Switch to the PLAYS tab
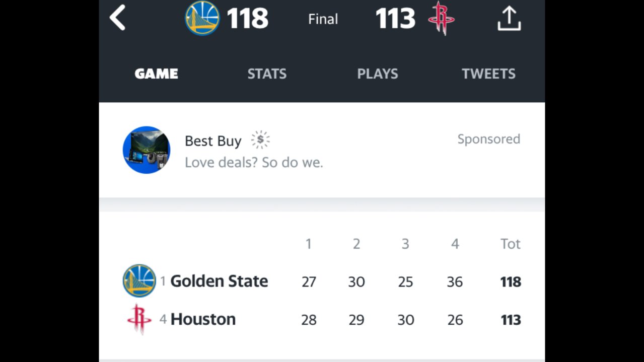 click(x=378, y=74)
